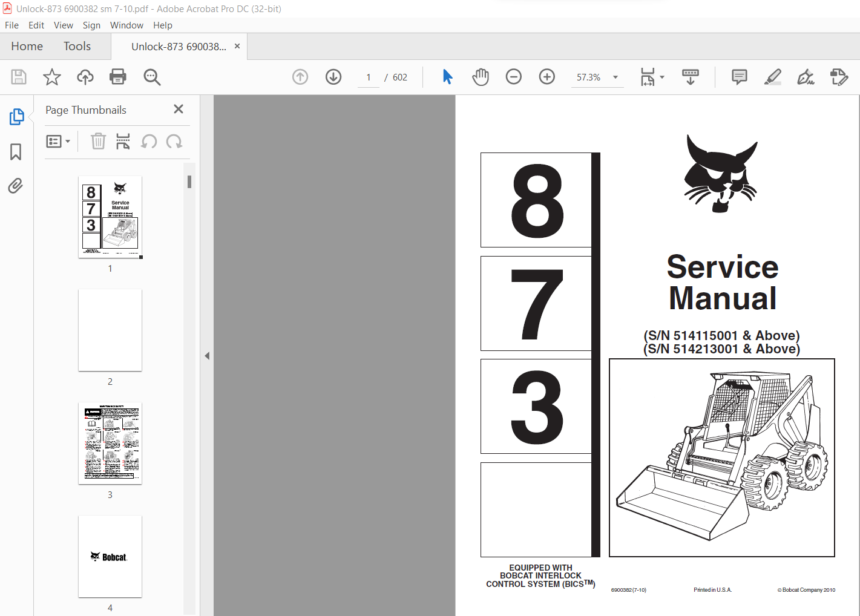Close the Page Thumbnails panel
Image resolution: width=860 pixels, height=616 pixels.
pyautogui.click(x=179, y=109)
